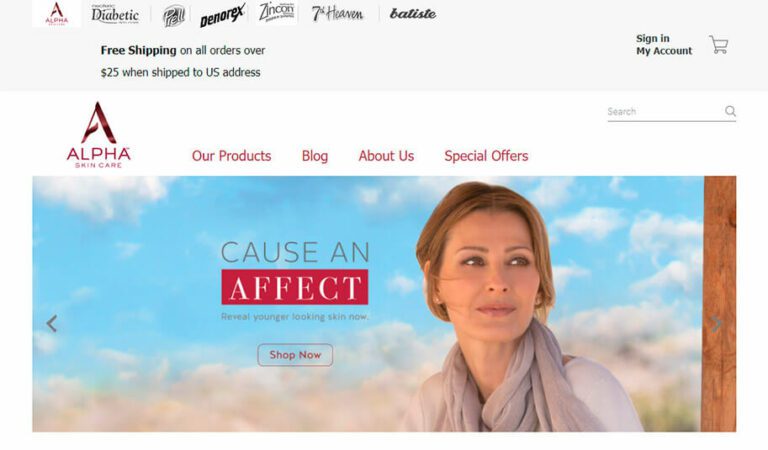Show previous carousel slide arrow
This screenshot has width=768, height=450.
tap(51, 324)
